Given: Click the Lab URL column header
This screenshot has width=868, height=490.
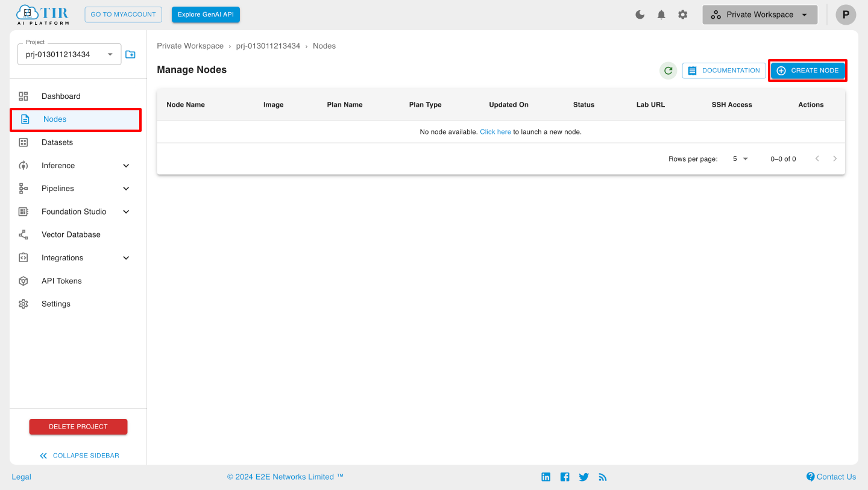Looking at the screenshot, I should 650,105.
